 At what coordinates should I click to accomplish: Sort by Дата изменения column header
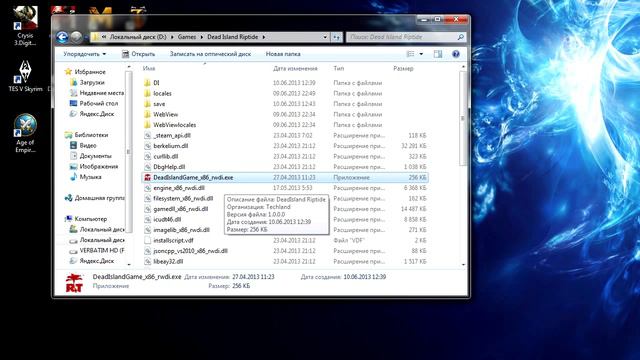tap(295, 69)
